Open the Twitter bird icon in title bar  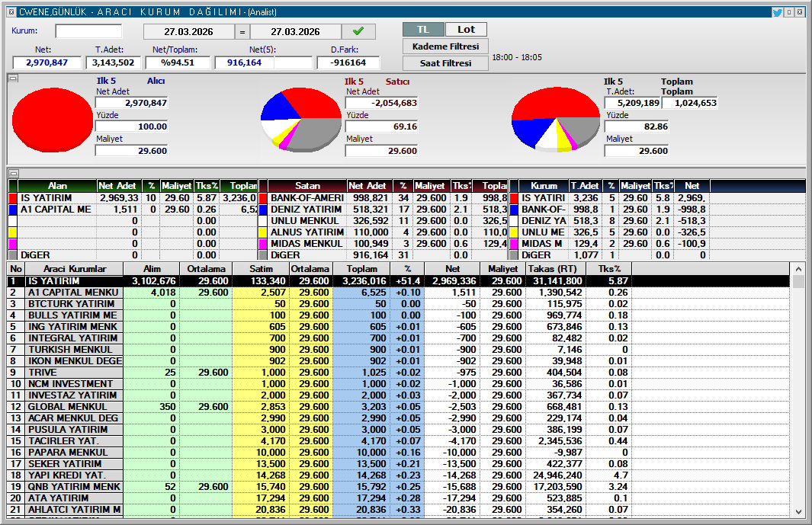(777, 11)
